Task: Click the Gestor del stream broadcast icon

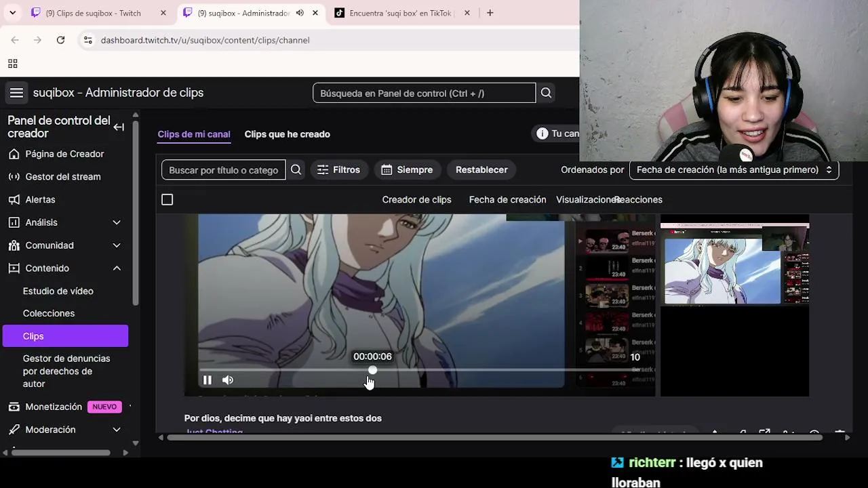Action: (x=14, y=177)
